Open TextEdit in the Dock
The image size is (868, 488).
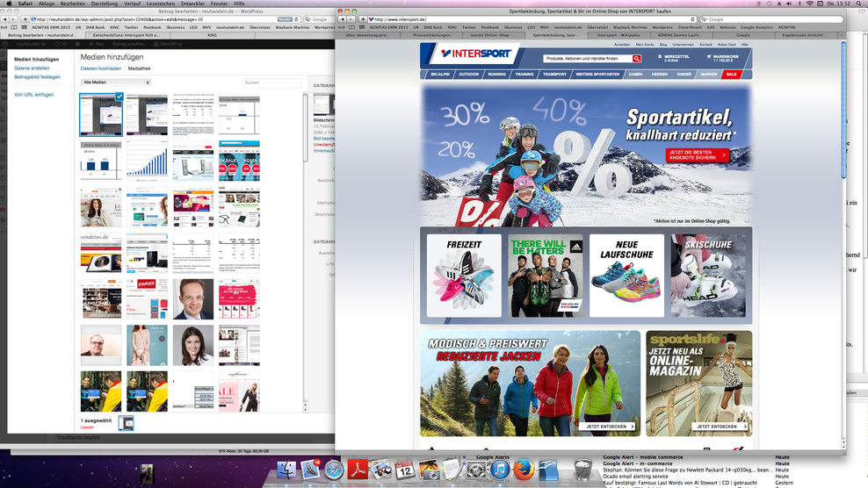(x=452, y=470)
